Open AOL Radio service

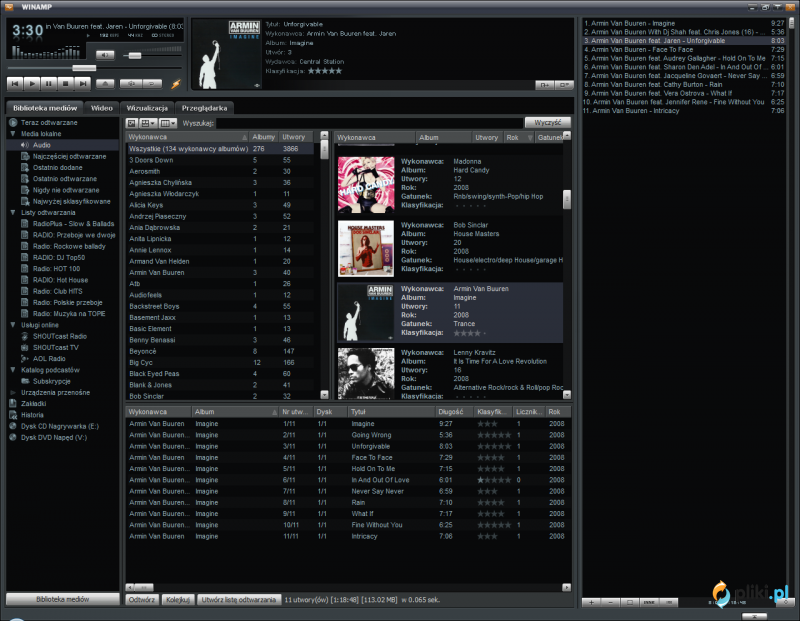[49, 359]
